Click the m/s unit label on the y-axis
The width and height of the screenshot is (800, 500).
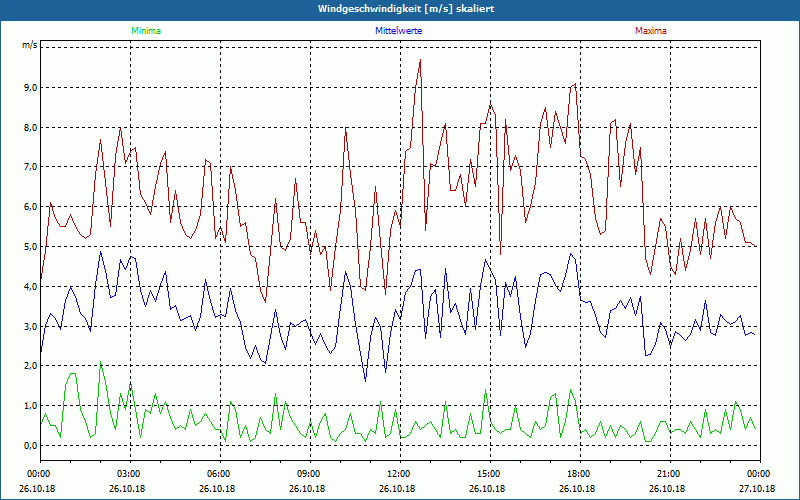click(x=29, y=45)
